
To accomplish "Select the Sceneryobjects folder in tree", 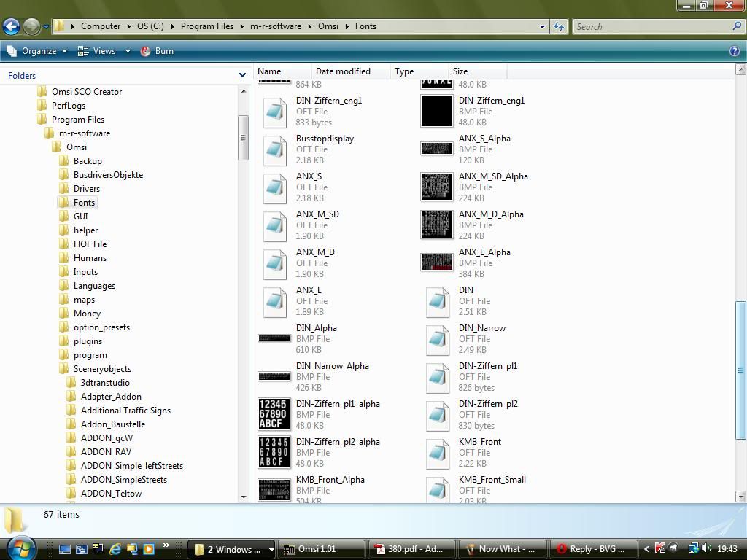I will click(102, 369).
